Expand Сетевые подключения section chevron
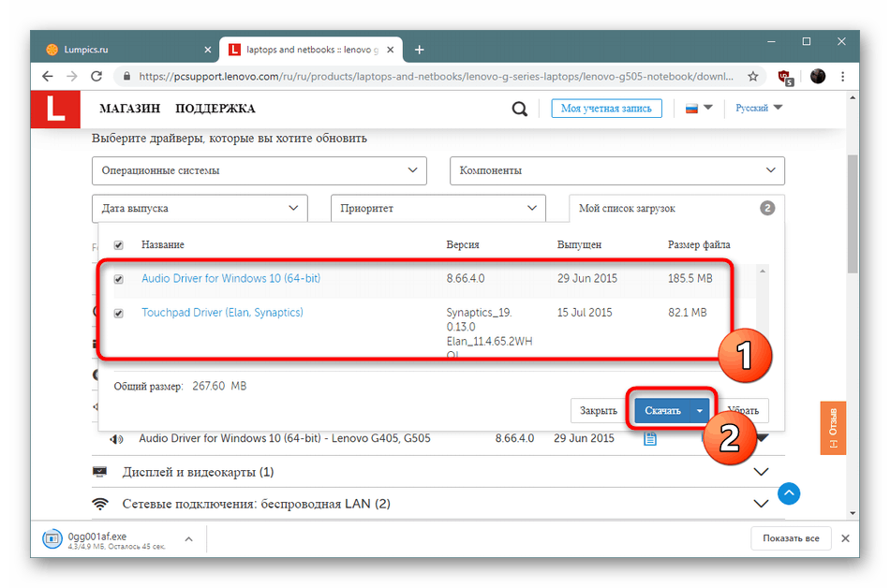Screen dimensions: 890x588 point(761,504)
